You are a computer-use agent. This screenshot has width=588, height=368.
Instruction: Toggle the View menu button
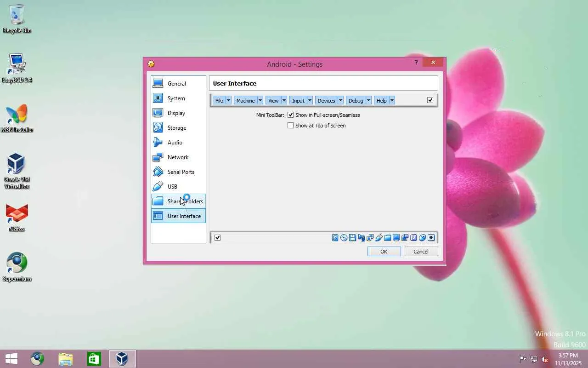pyautogui.click(x=273, y=101)
